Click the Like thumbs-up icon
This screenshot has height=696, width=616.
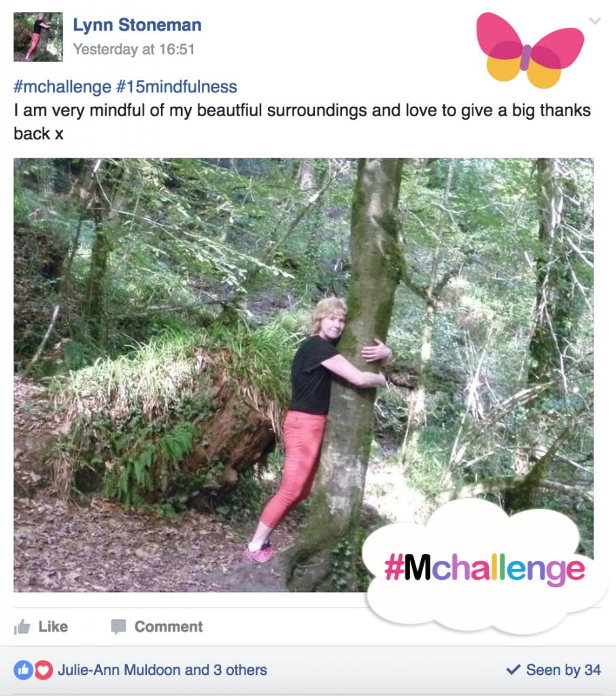[22, 627]
